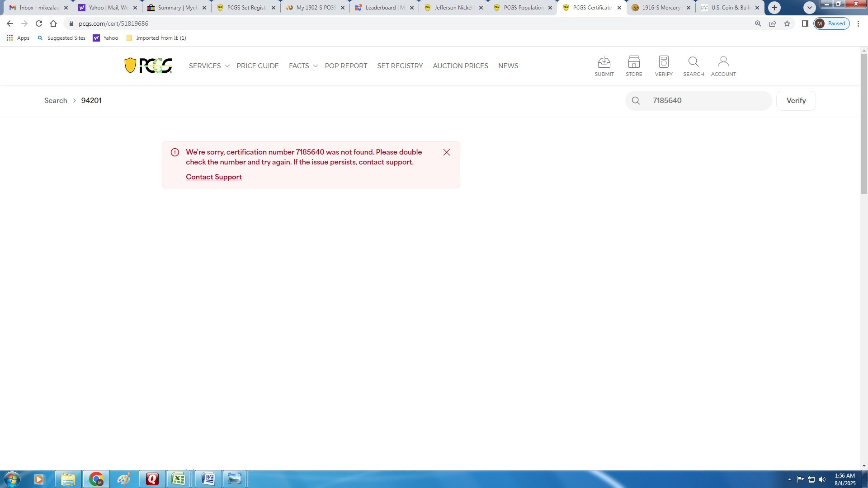The image size is (868, 488).
Task: Open Set Registry page
Action: [400, 66]
